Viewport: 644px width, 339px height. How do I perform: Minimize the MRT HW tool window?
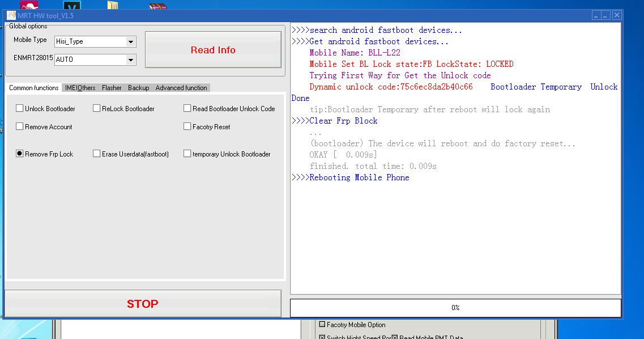coord(596,15)
